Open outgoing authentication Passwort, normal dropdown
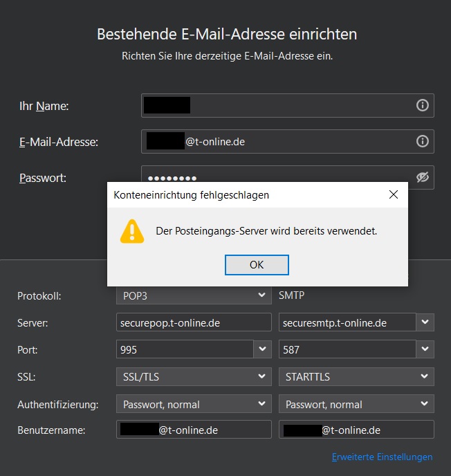 [356, 404]
